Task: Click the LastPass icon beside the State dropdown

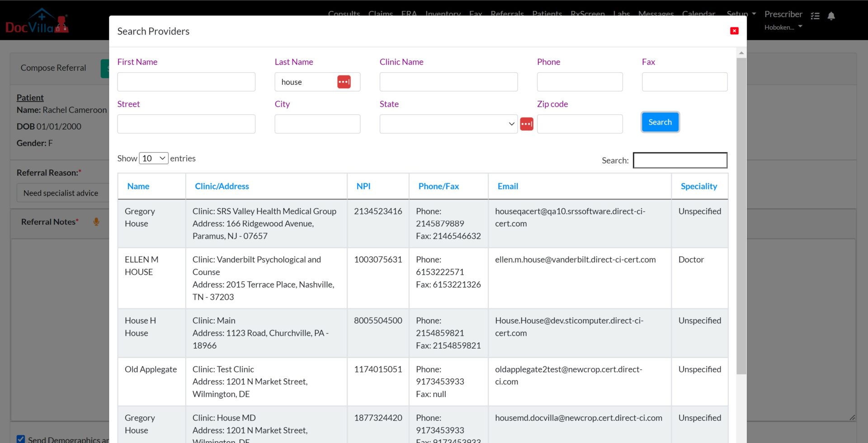Action: point(526,124)
